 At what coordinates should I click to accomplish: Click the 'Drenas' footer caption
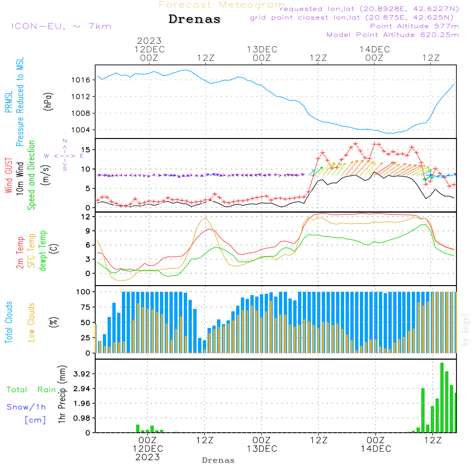point(218,460)
